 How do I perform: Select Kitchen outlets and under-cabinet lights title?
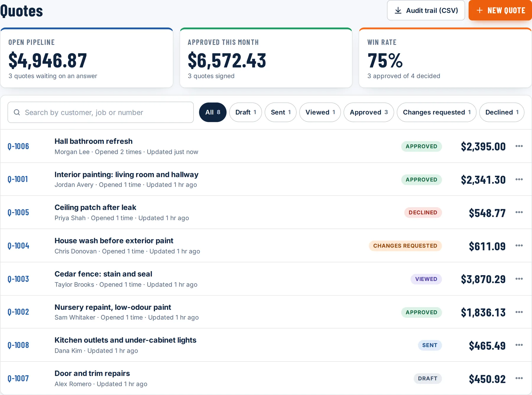tap(126, 340)
